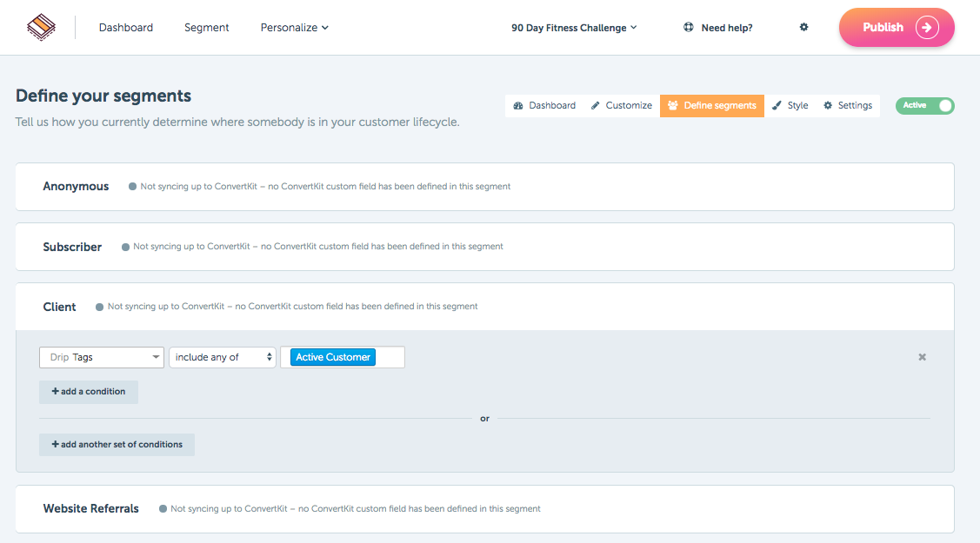Click the arrow icon inside Publish button
The image size is (980, 543).
pyautogui.click(x=927, y=28)
